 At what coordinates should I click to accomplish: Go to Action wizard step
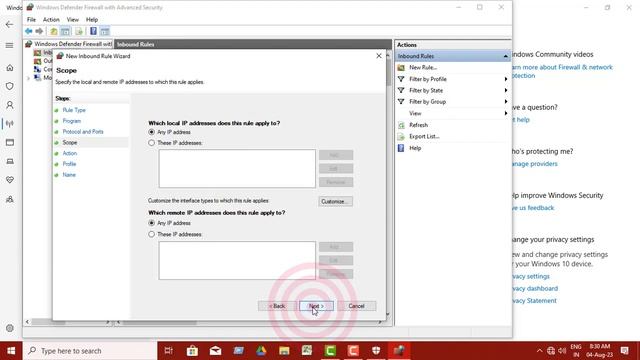coord(69,153)
